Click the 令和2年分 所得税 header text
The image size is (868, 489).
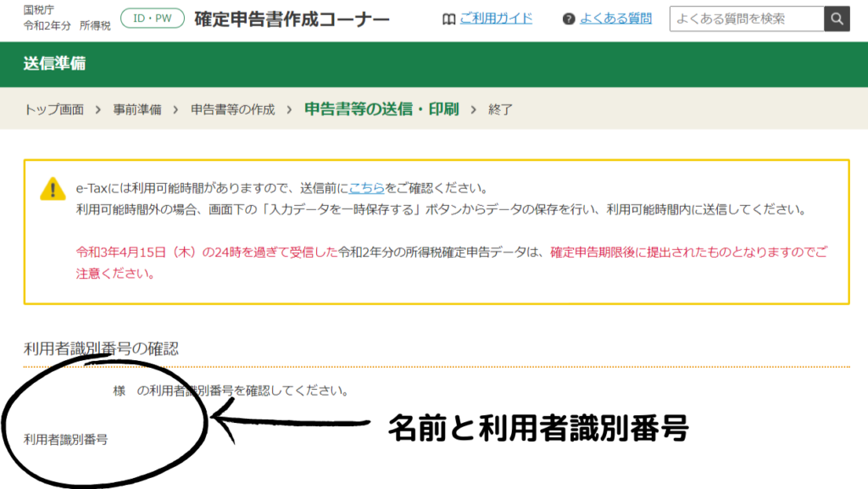[x=67, y=26]
